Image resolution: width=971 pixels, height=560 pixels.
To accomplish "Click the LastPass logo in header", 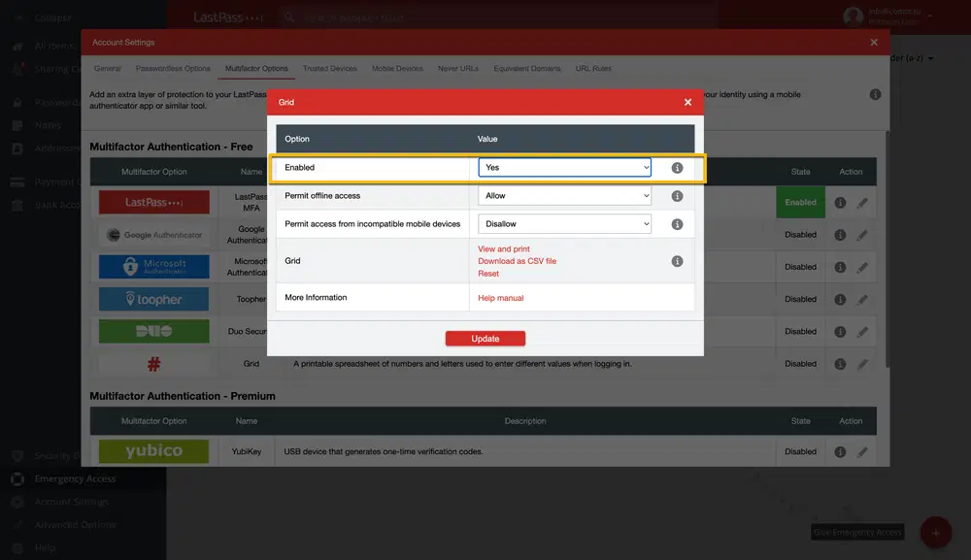I will coord(227,17).
